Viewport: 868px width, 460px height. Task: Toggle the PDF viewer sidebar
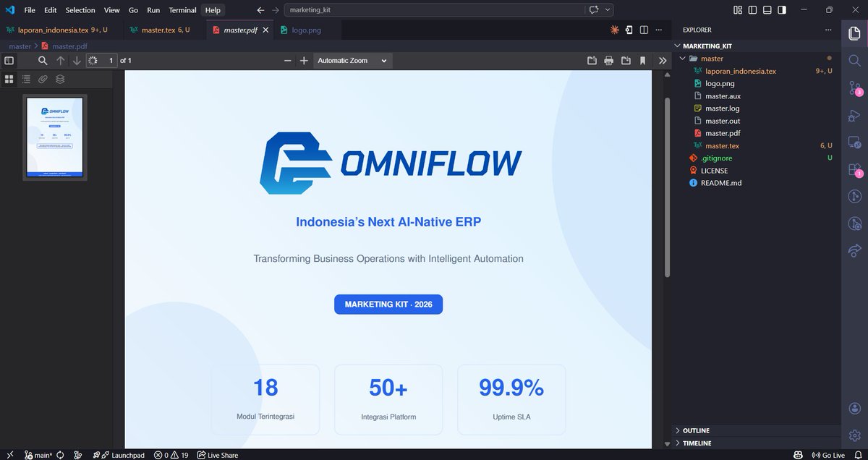click(x=9, y=61)
